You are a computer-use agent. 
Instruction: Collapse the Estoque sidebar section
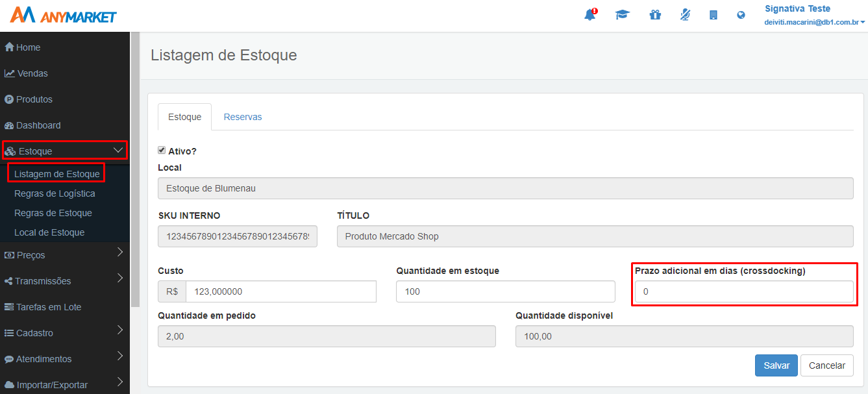click(x=65, y=151)
